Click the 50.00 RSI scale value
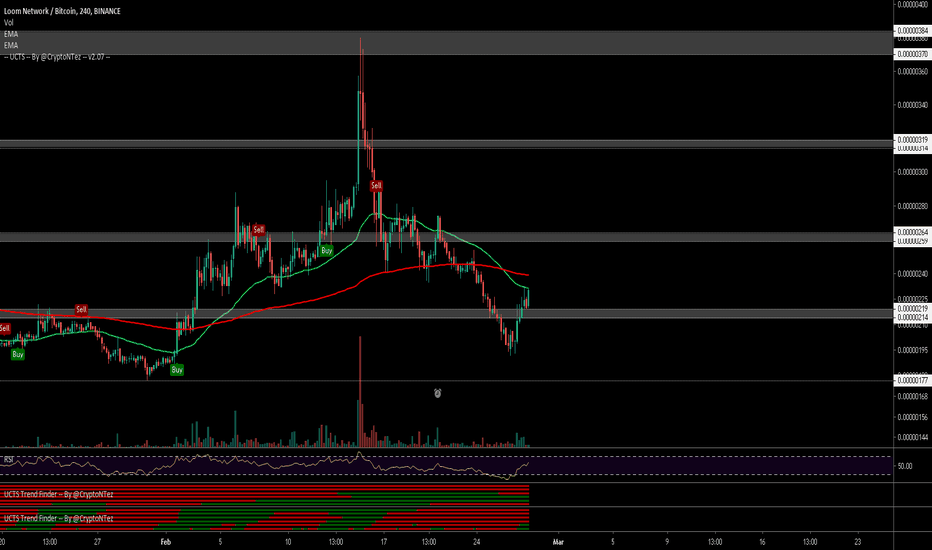 (905, 466)
